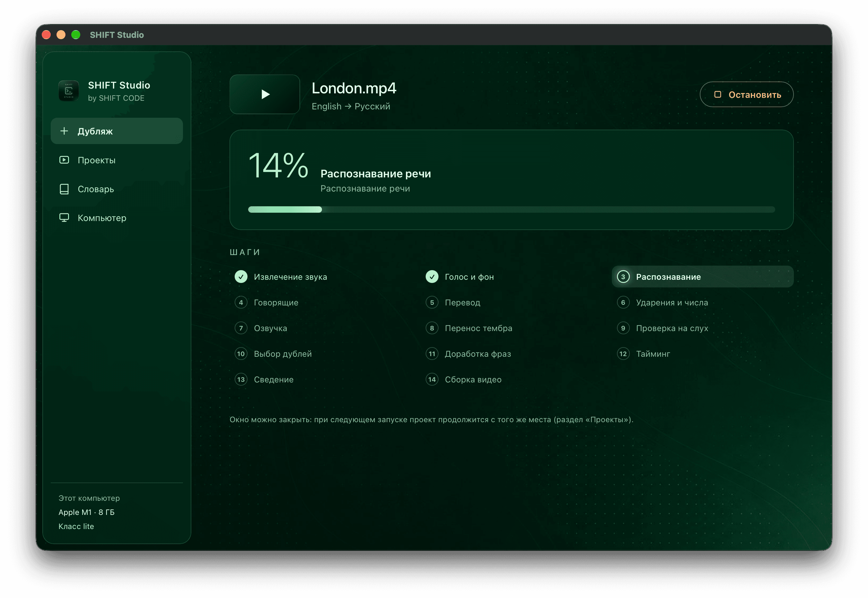868x598 pixels.
Task: Click the stop square icon in Остановить
Action: (718, 94)
